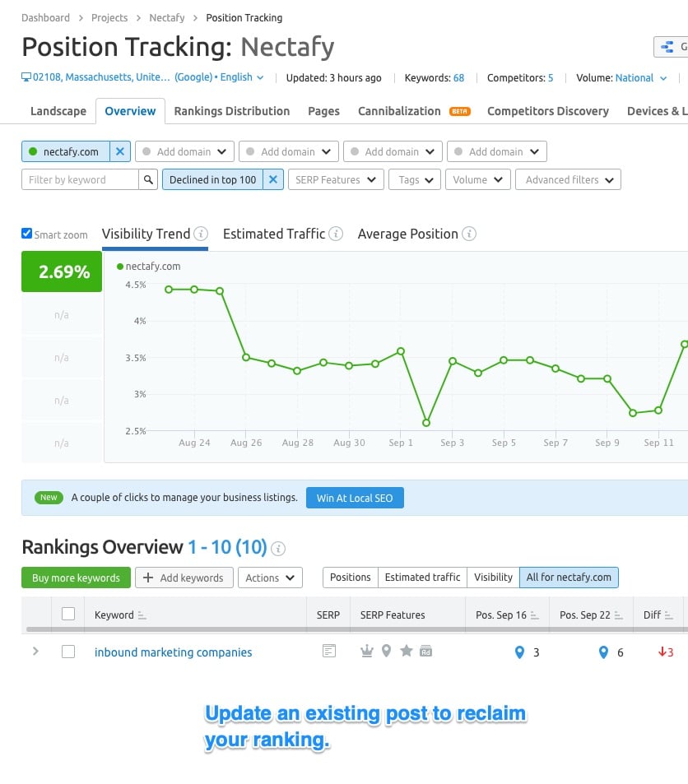Image resolution: width=688 pixels, height=784 pixels.
Task: Remove the nectafy.com domain with its X
Action: click(x=120, y=151)
